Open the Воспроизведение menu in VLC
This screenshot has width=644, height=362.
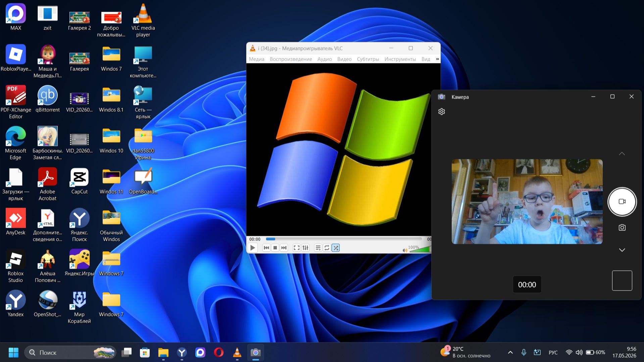291,59
